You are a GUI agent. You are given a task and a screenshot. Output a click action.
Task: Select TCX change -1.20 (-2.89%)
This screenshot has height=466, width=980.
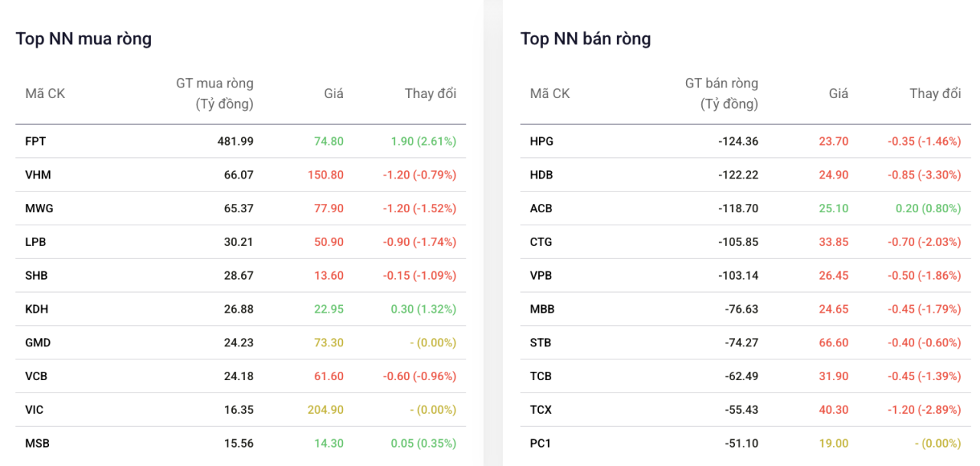(924, 410)
